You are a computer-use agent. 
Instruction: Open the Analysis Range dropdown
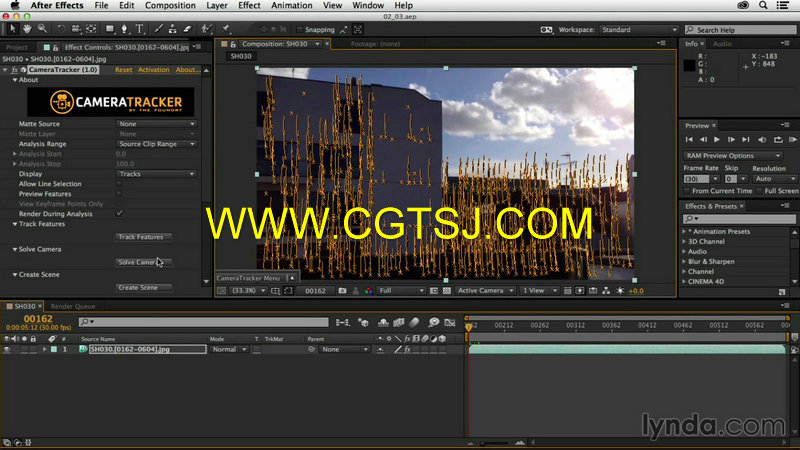156,144
